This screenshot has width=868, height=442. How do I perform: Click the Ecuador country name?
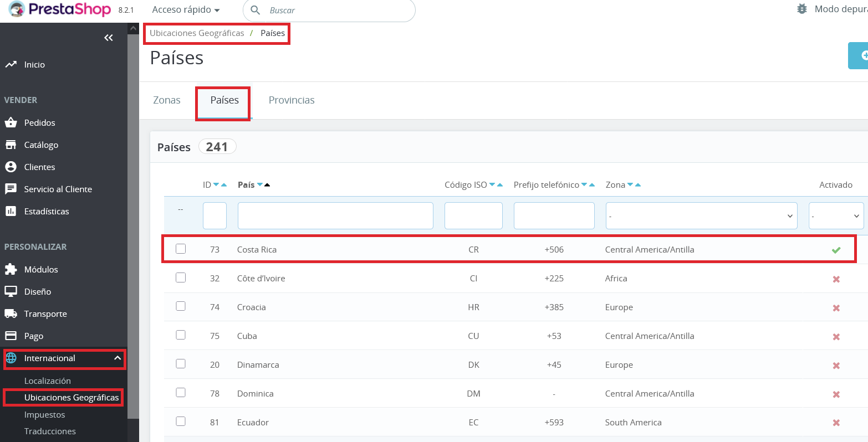[253, 423]
